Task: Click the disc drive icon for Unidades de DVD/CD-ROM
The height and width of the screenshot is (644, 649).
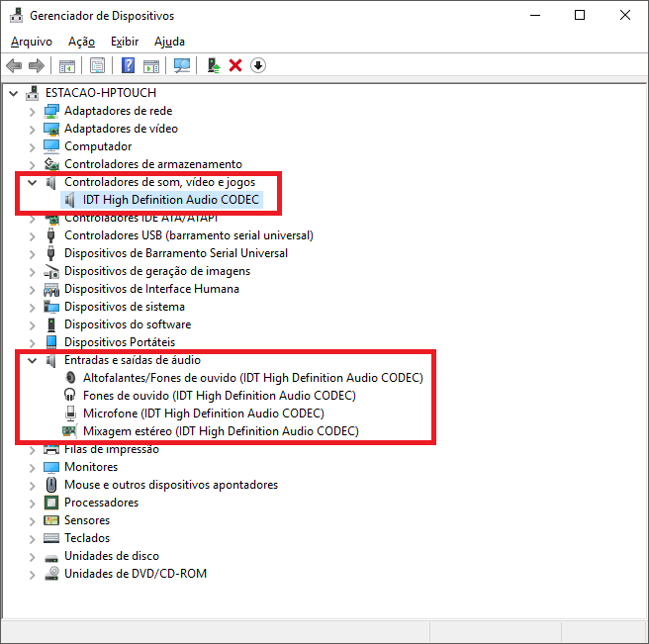Action: click(x=51, y=573)
